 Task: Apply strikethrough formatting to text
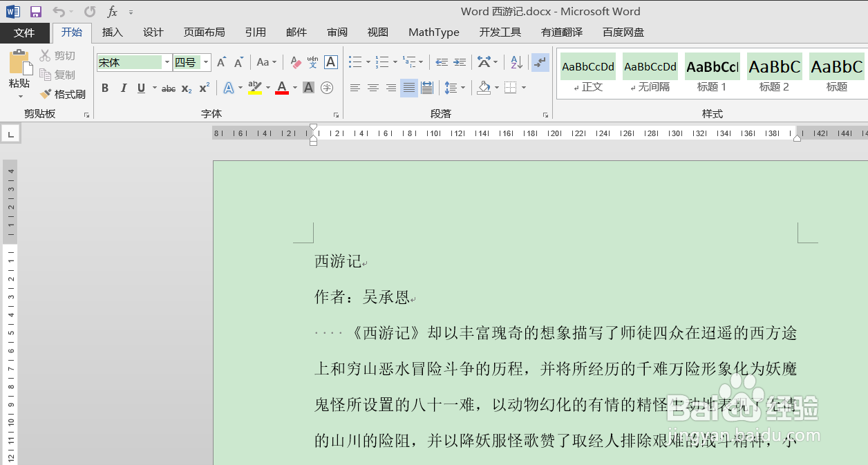point(169,88)
